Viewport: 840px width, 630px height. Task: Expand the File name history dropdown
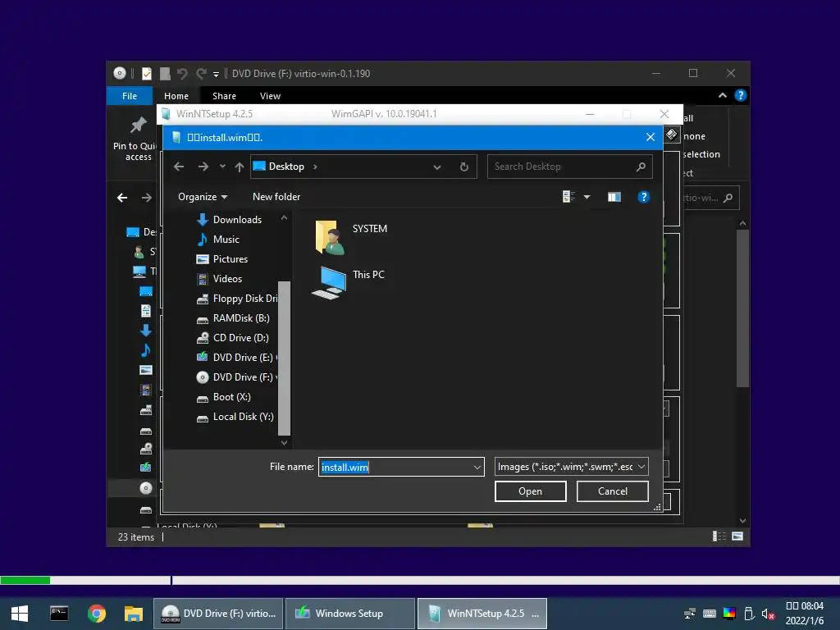pos(477,467)
